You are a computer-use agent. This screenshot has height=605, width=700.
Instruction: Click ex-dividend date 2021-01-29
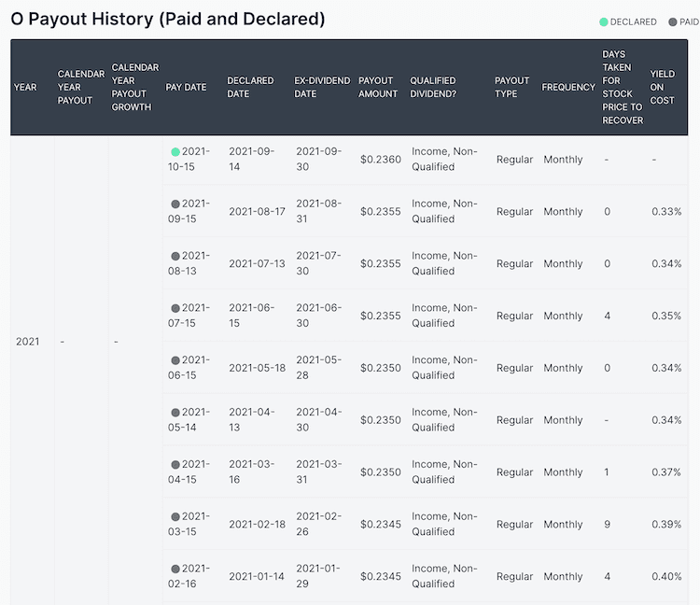tap(318, 576)
